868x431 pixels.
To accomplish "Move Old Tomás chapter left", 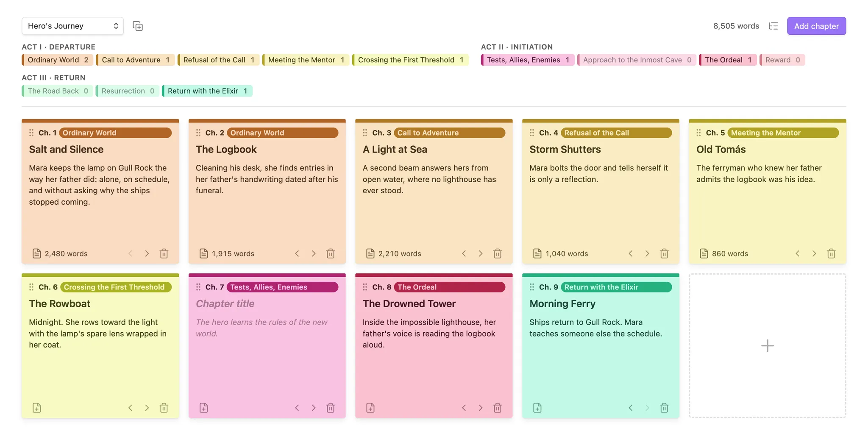I will pos(798,253).
